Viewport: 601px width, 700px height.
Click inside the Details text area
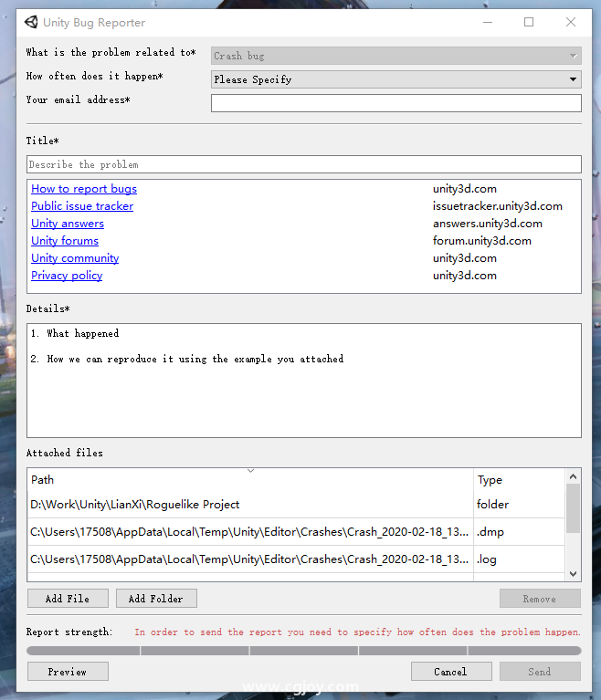[304, 381]
